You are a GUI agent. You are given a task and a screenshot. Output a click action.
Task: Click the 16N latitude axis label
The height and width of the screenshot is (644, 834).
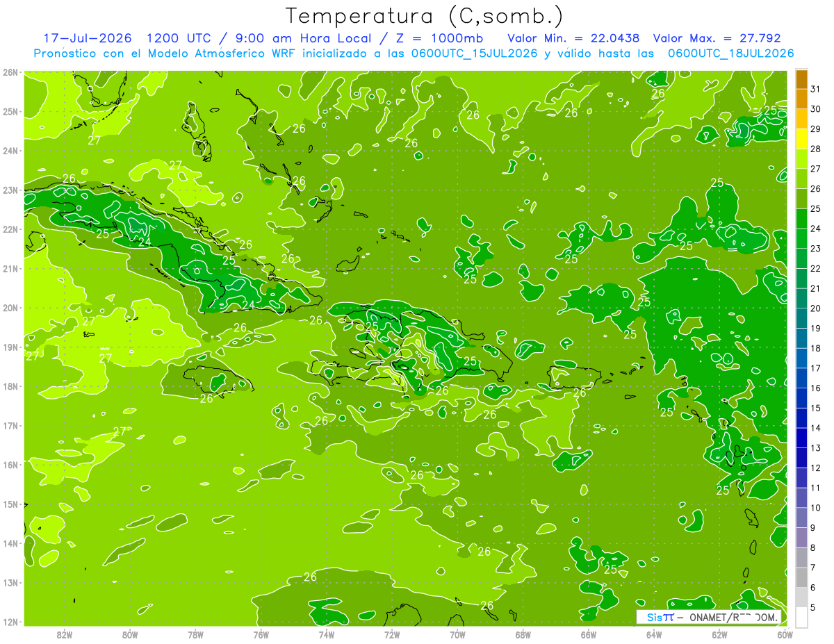(10, 465)
